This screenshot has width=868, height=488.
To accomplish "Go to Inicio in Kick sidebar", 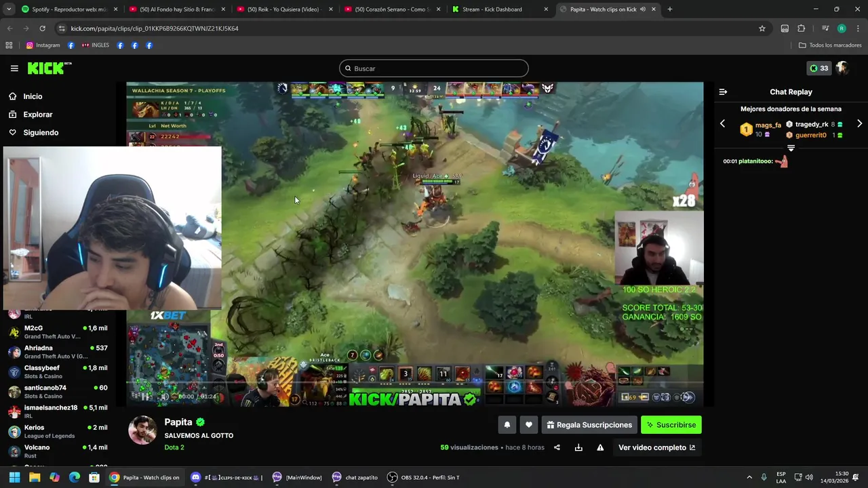I will (x=33, y=96).
